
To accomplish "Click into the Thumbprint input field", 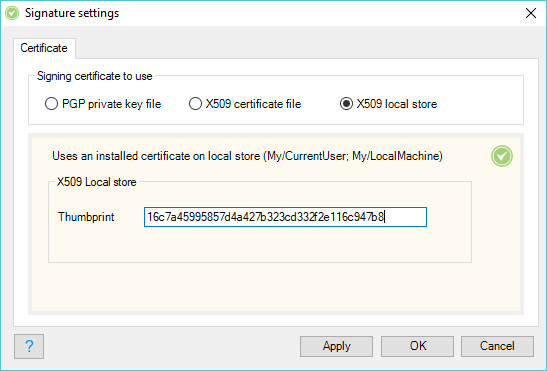I will click(x=285, y=217).
